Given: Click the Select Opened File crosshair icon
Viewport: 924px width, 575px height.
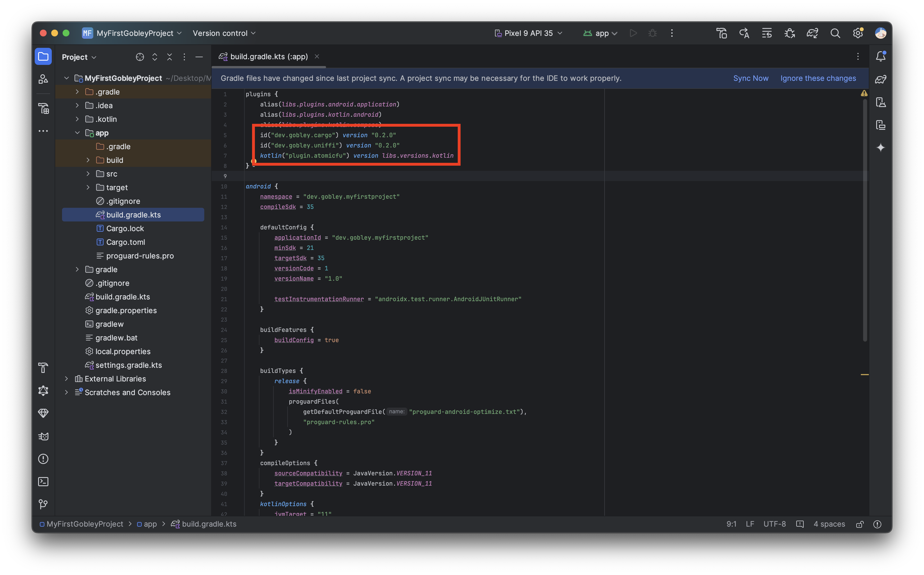Looking at the screenshot, I should coord(140,57).
